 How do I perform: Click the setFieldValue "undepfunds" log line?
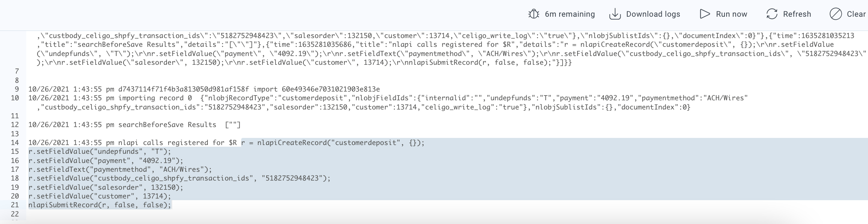pyautogui.click(x=100, y=151)
